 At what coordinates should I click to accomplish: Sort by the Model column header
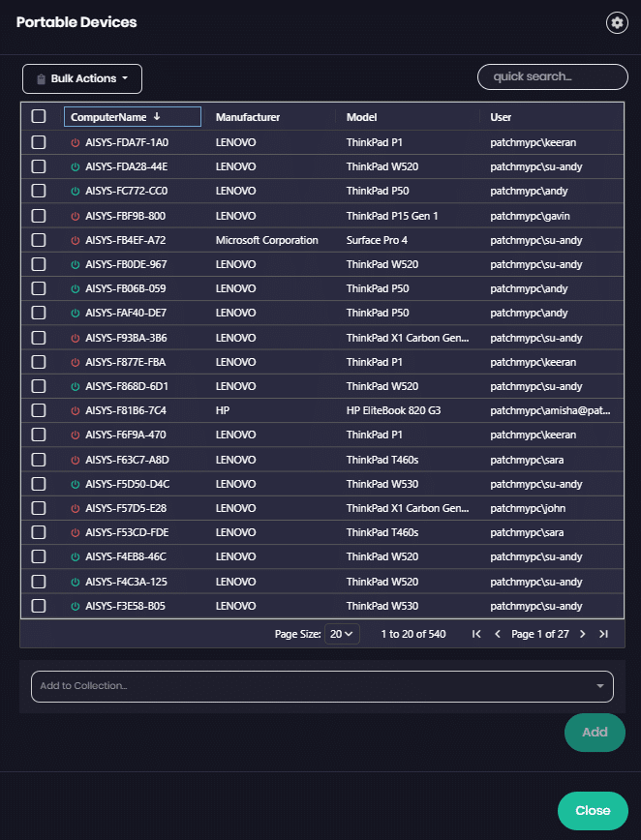click(x=363, y=117)
